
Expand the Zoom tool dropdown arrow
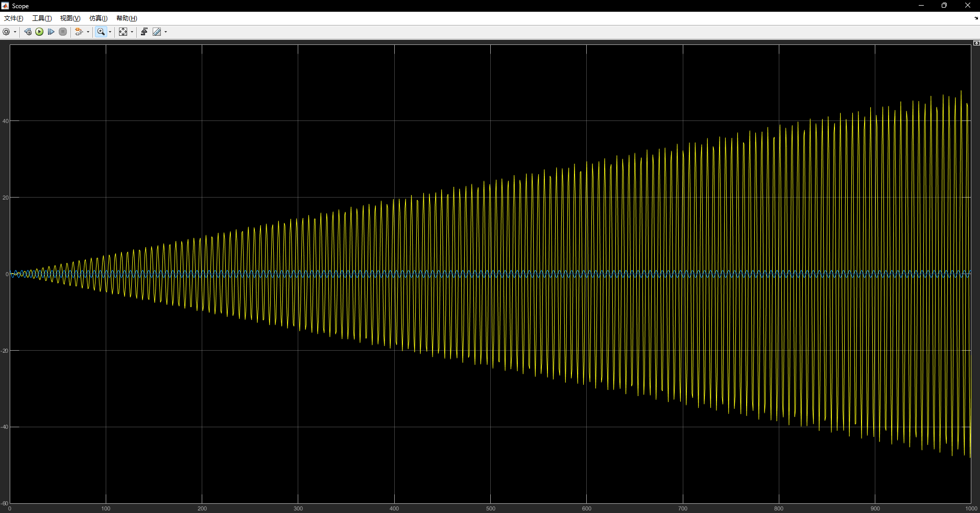pos(110,32)
